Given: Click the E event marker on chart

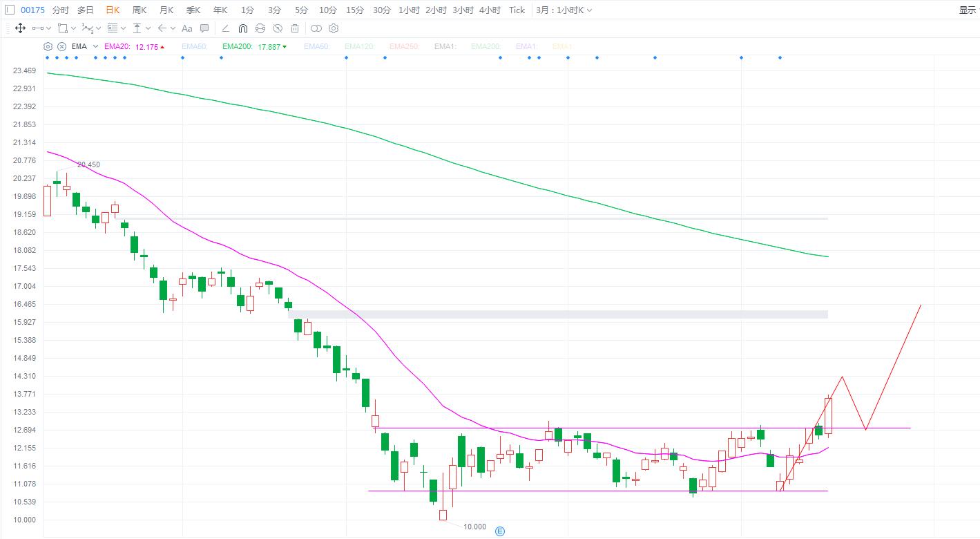Looking at the screenshot, I should pos(500,531).
